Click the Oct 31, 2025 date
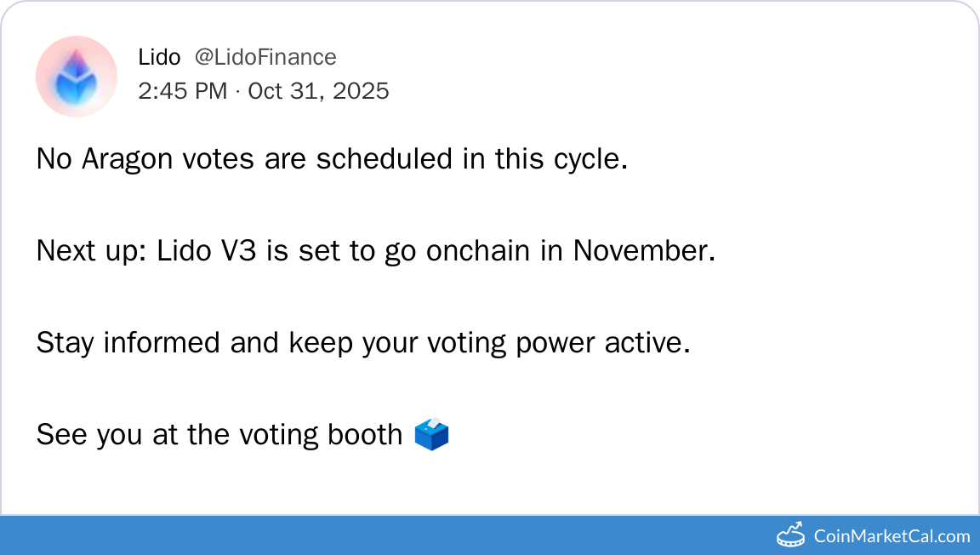980x555 pixels. point(318,90)
